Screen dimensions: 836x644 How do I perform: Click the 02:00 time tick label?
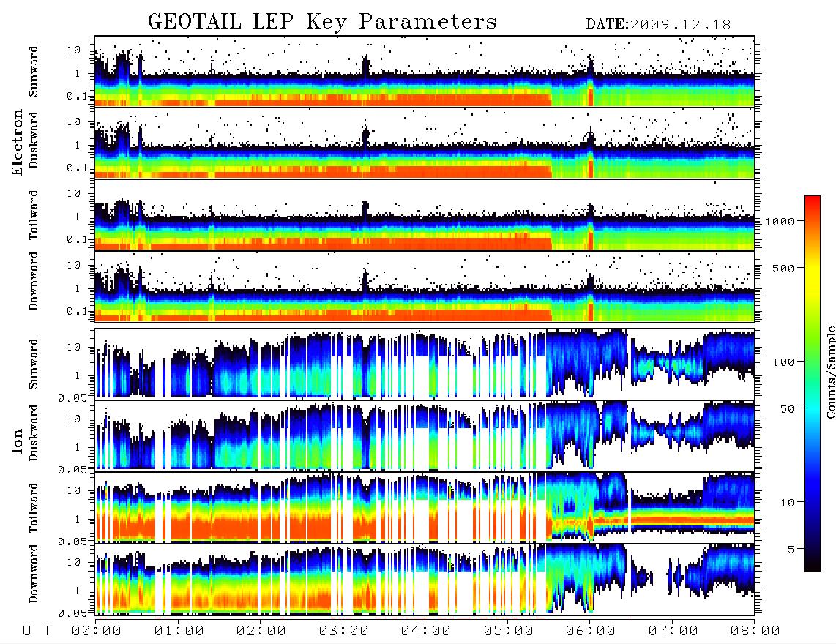261,631
